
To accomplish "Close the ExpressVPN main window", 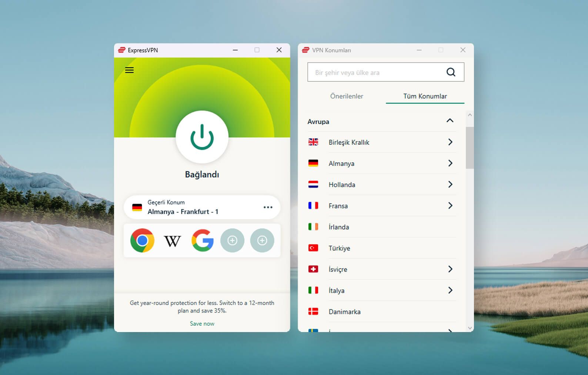I will 279,50.
